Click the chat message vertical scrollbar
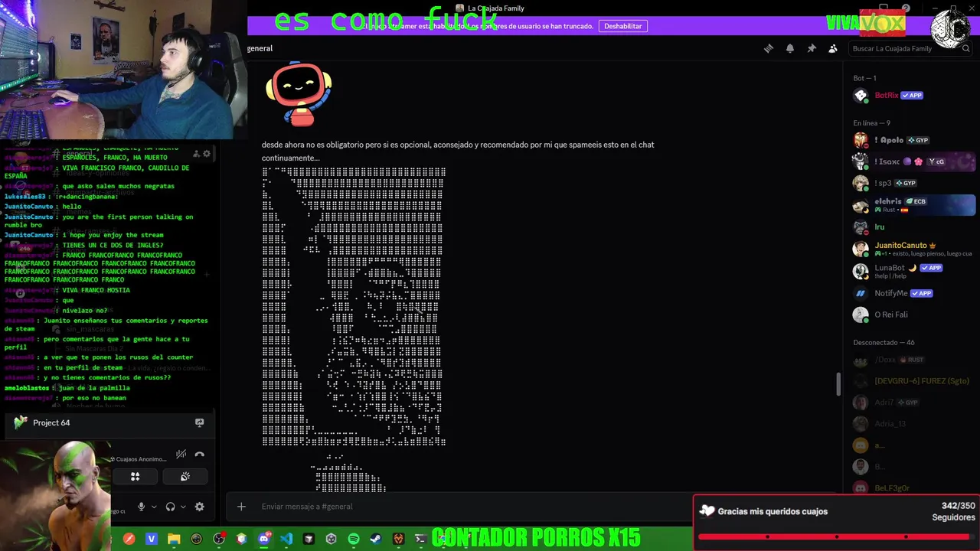 (x=838, y=384)
